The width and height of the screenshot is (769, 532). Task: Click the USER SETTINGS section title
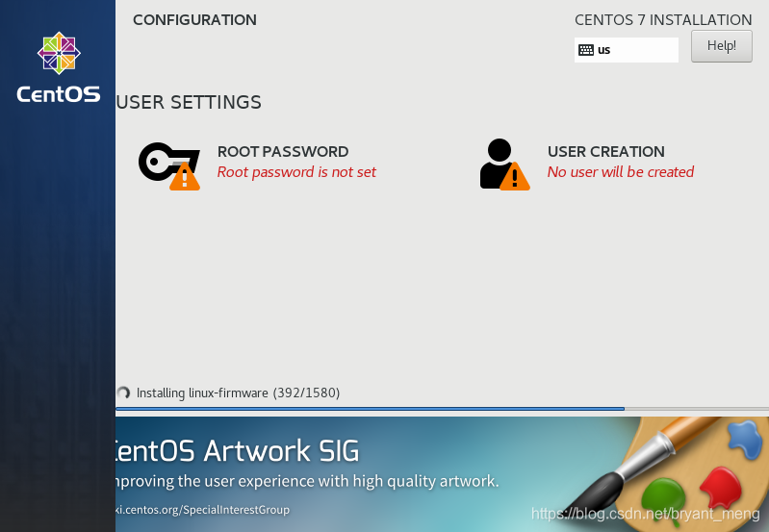click(x=189, y=103)
